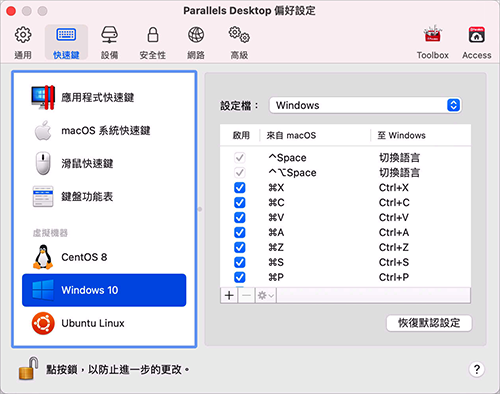Screen dimensions: 500x394
Task: Select the ^Space 切換語言 cell
Action: (x=399, y=158)
